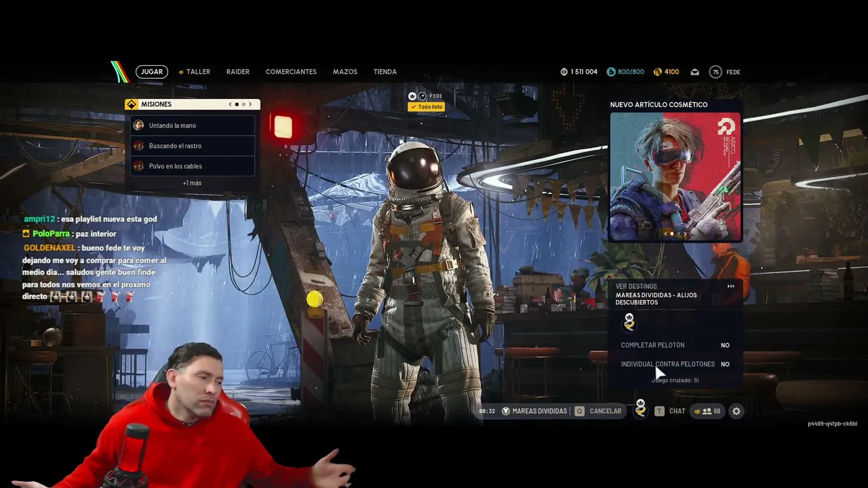Click the crown icon above player FEDE
The image size is (868, 488).
[x=412, y=96]
